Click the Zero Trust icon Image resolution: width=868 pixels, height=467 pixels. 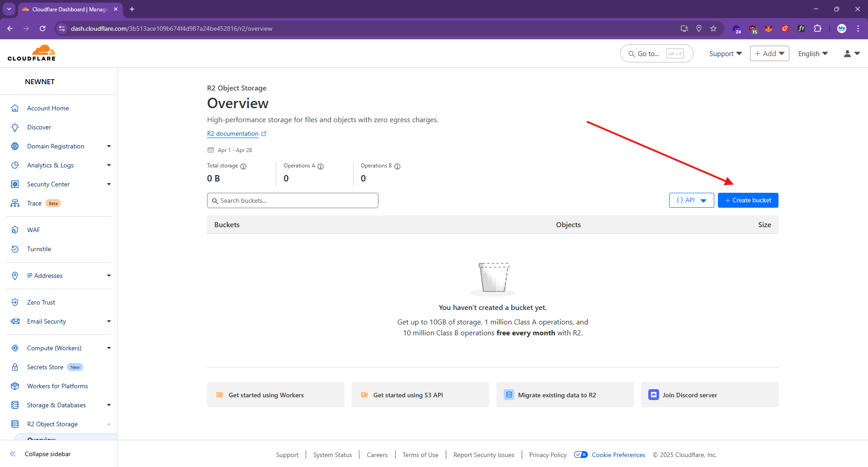15,302
